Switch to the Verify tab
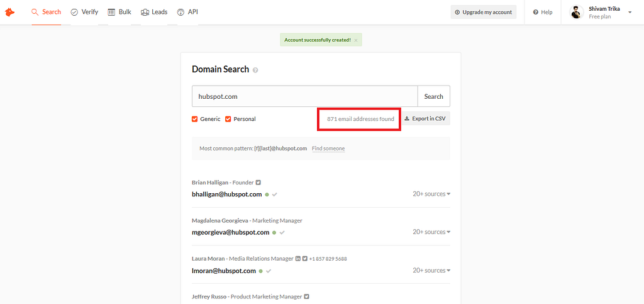This screenshot has width=644, height=304. pyautogui.click(x=84, y=12)
